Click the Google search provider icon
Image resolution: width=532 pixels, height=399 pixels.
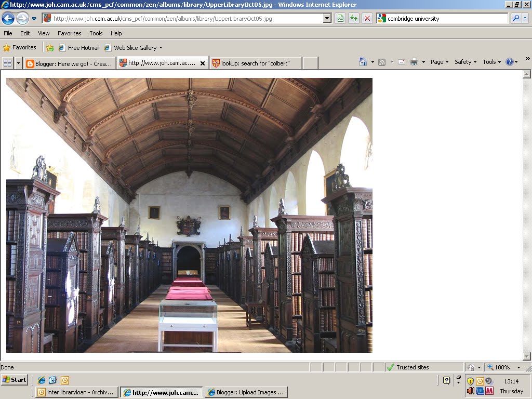[x=382, y=18]
